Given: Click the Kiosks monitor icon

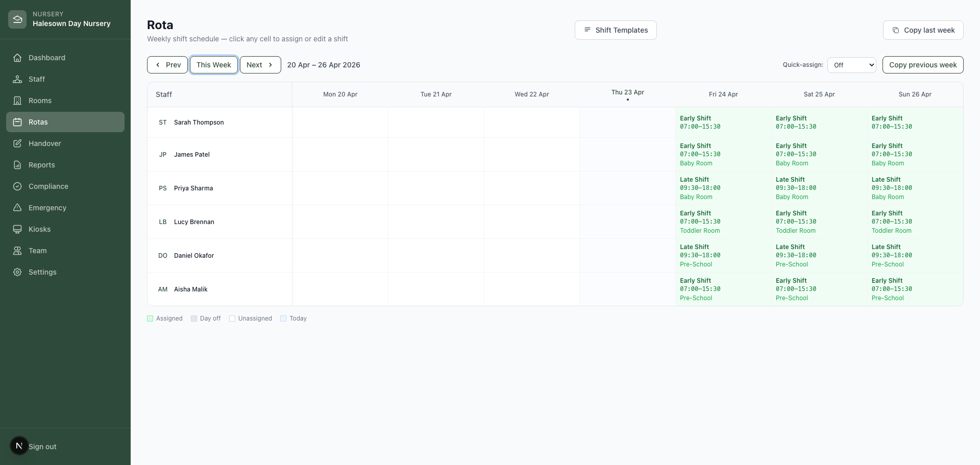Looking at the screenshot, I should pos(17,229).
